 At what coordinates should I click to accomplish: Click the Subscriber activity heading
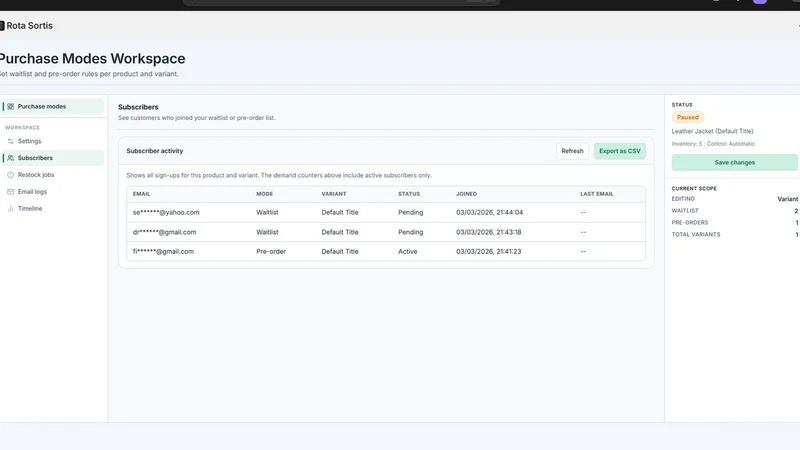click(x=155, y=151)
